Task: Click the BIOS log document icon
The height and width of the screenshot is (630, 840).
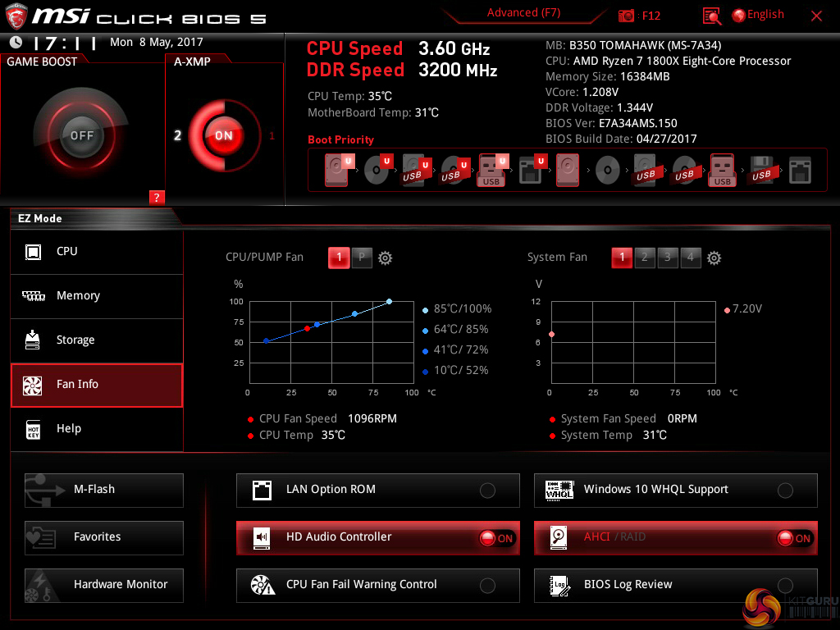Action: coord(559,586)
